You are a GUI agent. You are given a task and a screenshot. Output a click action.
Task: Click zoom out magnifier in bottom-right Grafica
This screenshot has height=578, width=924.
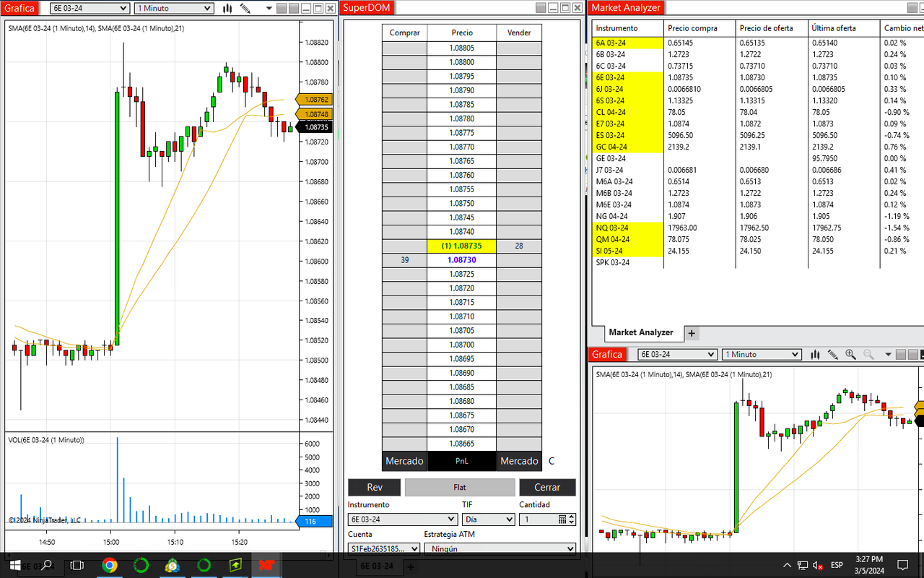tap(868, 354)
